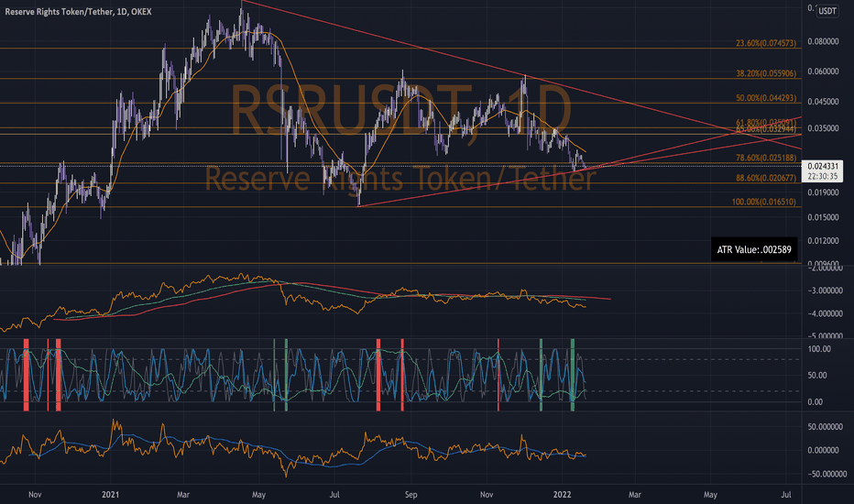Open the USDT currency selector
The height and width of the screenshot is (504, 854).
click(x=827, y=11)
